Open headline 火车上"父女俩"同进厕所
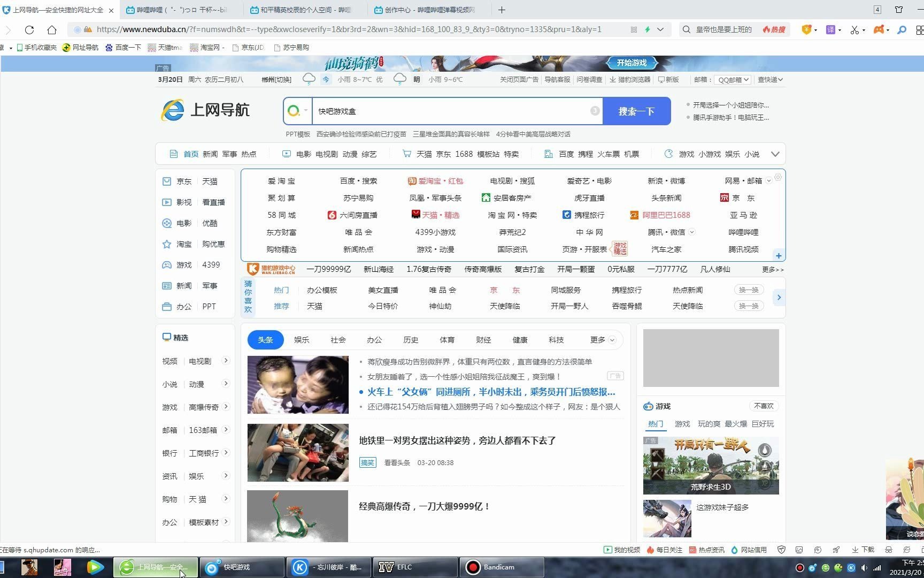The width and height of the screenshot is (924, 578). tap(491, 392)
